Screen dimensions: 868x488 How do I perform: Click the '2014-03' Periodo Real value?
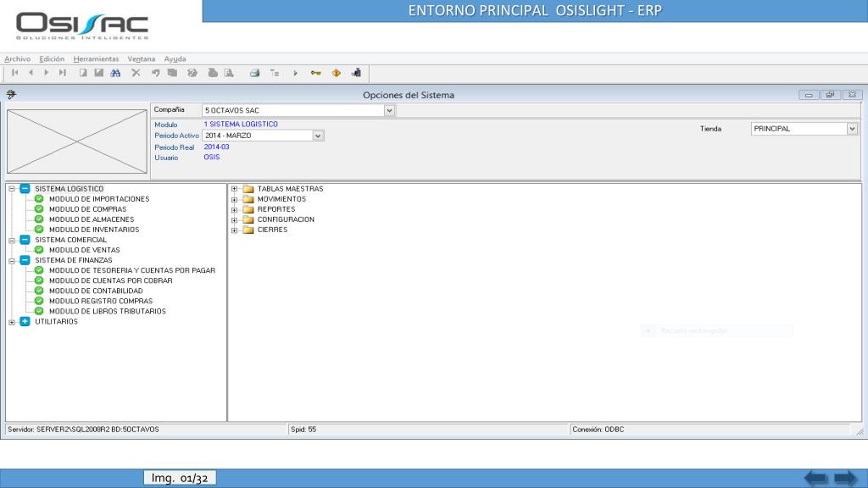pyautogui.click(x=216, y=147)
